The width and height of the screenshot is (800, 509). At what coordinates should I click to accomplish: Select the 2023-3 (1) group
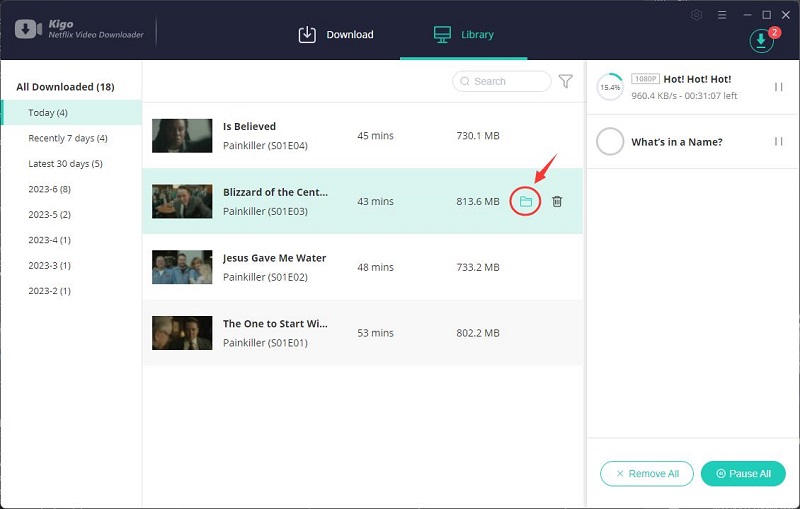click(x=49, y=266)
